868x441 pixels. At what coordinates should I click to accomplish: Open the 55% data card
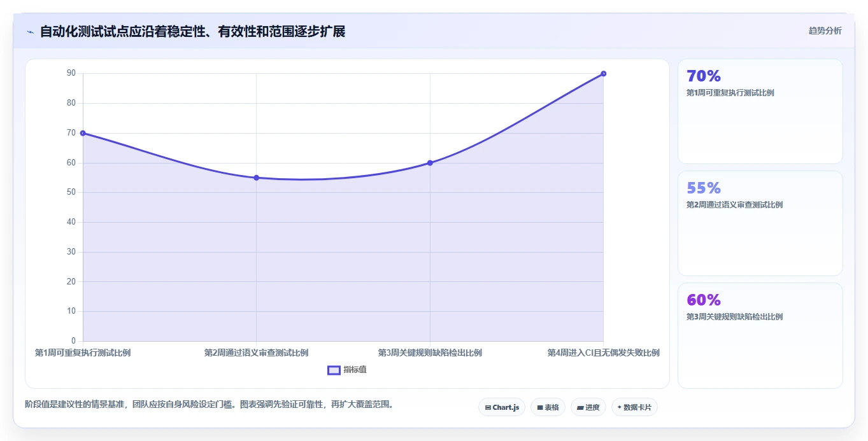coord(760,223)
